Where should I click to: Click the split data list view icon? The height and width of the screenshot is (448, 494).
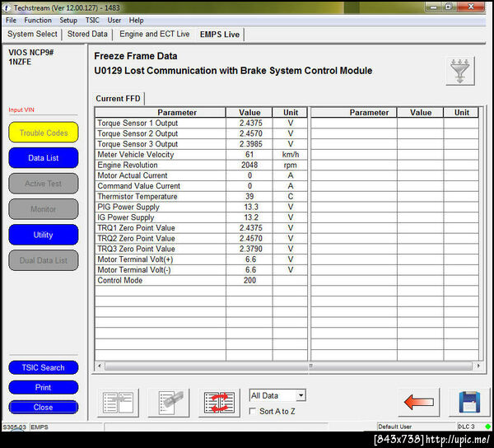tap(118, 403)
